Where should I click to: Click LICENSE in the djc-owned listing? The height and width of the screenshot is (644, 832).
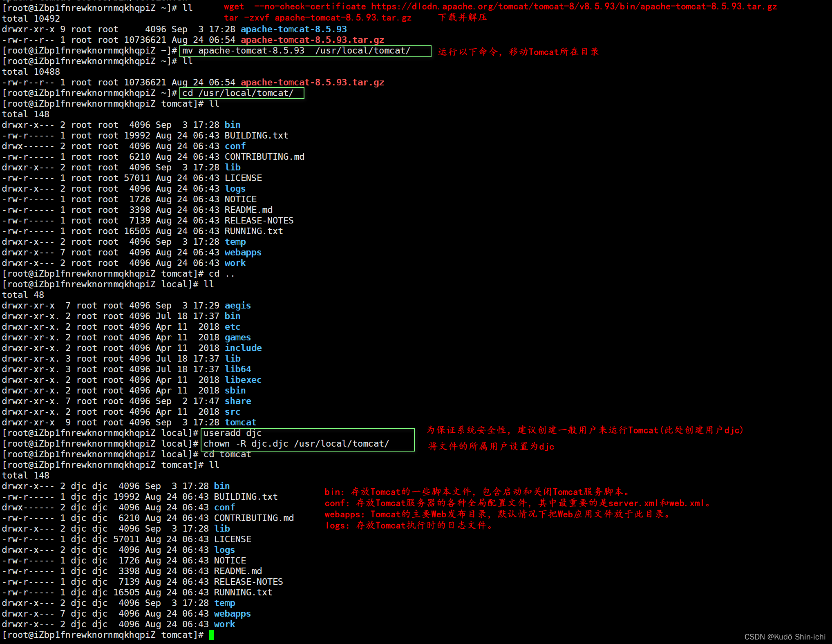point(233,539)
